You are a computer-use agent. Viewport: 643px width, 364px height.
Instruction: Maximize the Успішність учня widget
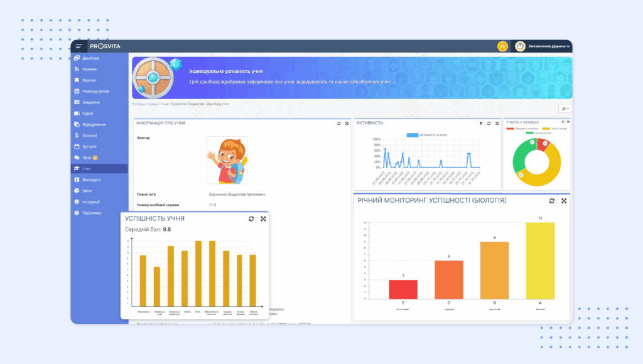(263, 218)
